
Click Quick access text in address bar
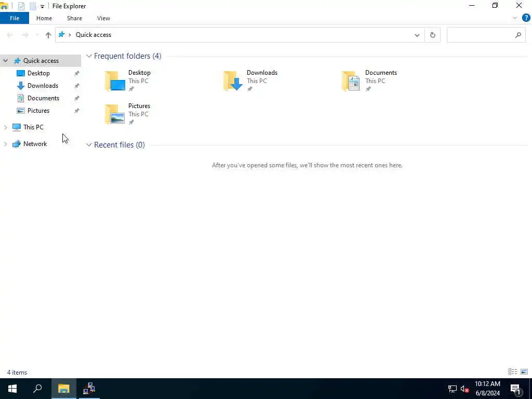(94, 35)
